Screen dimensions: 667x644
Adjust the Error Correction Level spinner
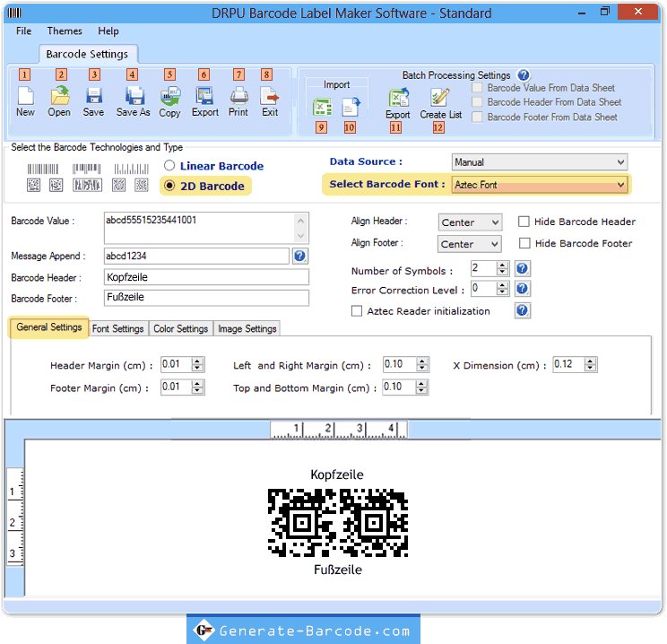click(x=502, y=289)
